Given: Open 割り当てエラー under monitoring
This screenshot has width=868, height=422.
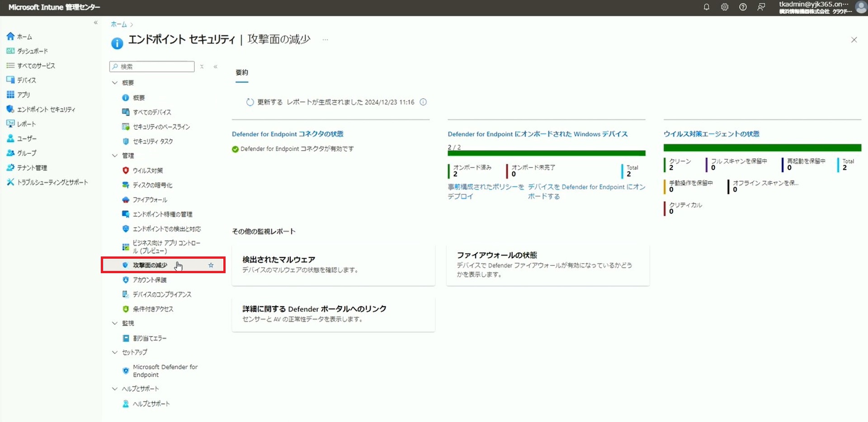Looking at the screenshot, I should coord(144,338).
